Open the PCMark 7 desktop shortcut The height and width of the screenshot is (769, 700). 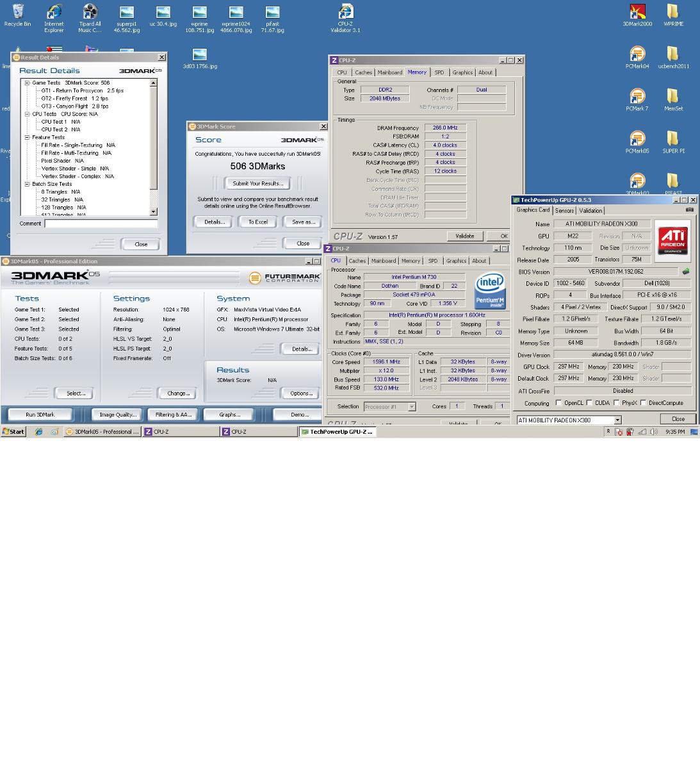[x=637, y=100]
